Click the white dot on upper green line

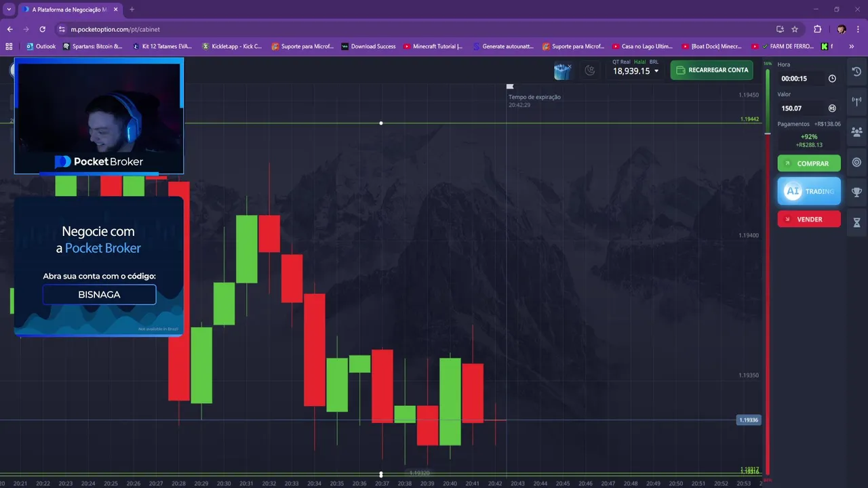381,123
